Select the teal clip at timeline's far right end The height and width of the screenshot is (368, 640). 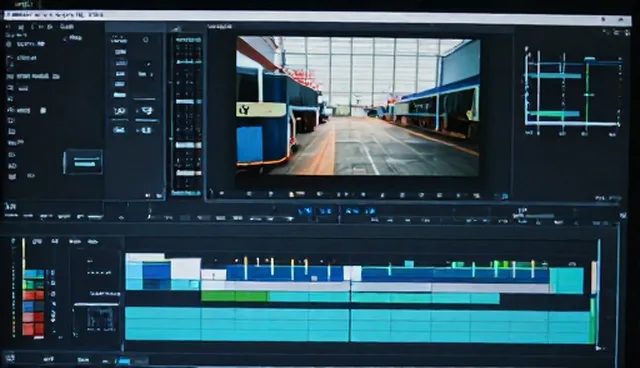[567, 280]
